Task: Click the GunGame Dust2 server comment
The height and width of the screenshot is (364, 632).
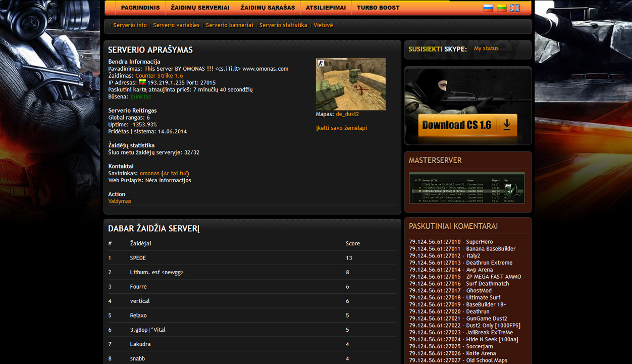Action: tap(458, 319)
